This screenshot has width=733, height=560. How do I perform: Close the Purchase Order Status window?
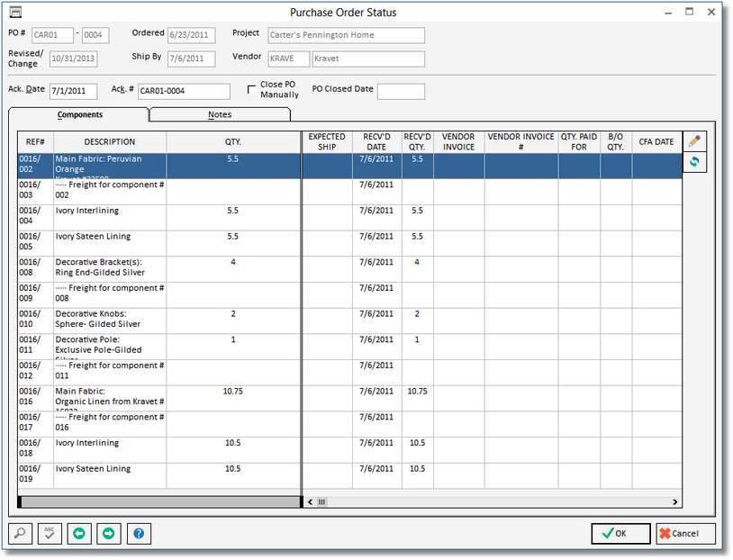(x=711, y=12)
